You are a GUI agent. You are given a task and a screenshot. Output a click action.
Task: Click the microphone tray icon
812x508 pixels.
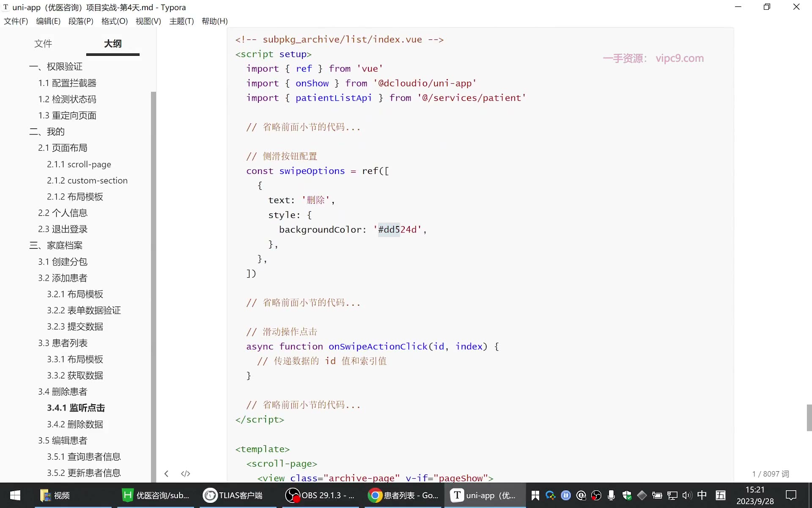click(611, 495)
